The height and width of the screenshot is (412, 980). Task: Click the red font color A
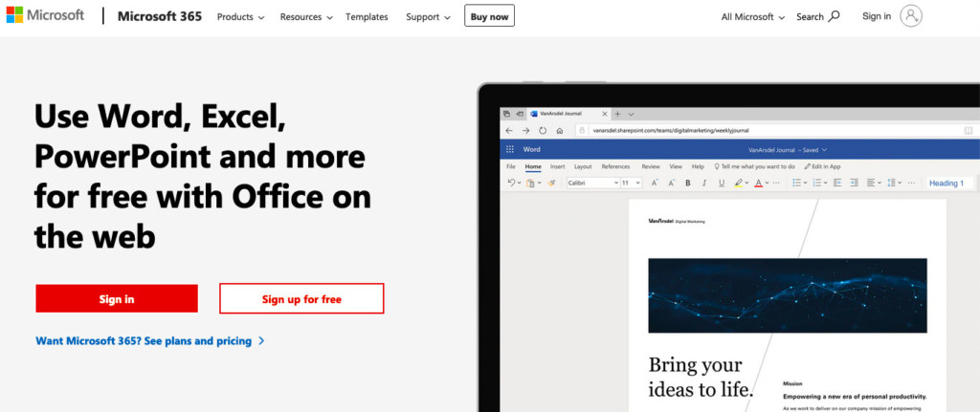[x=759, y=183]
